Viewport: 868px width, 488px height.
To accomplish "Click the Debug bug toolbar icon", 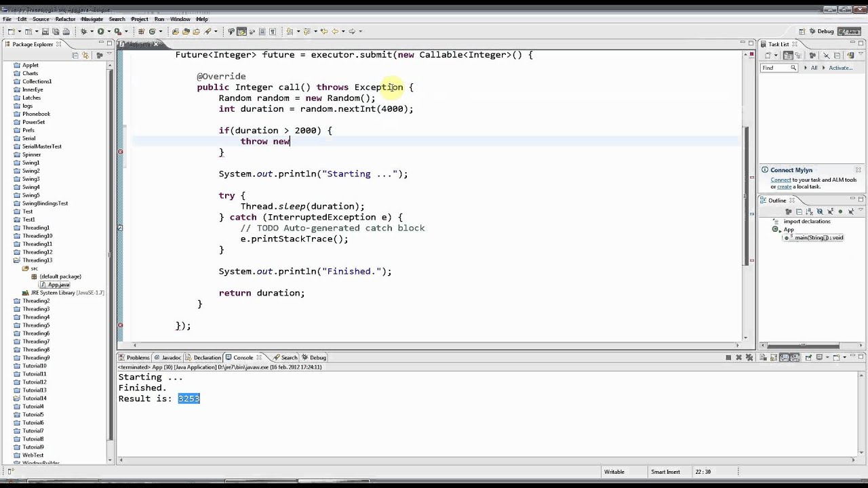I will click(84, 31).
